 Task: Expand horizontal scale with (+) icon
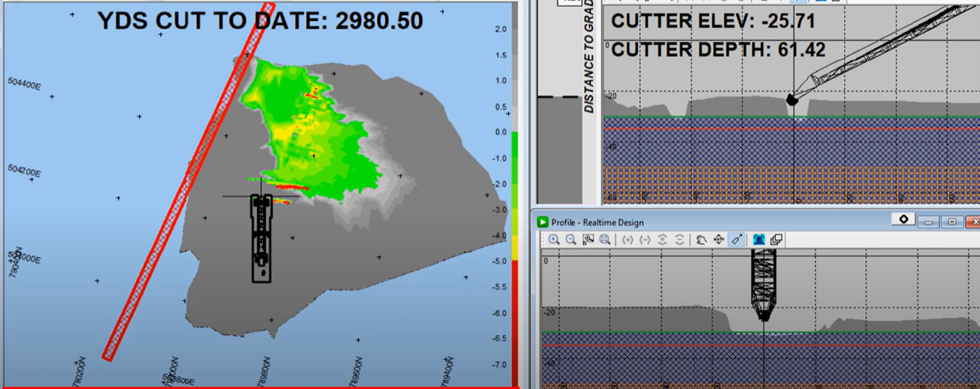627,240
